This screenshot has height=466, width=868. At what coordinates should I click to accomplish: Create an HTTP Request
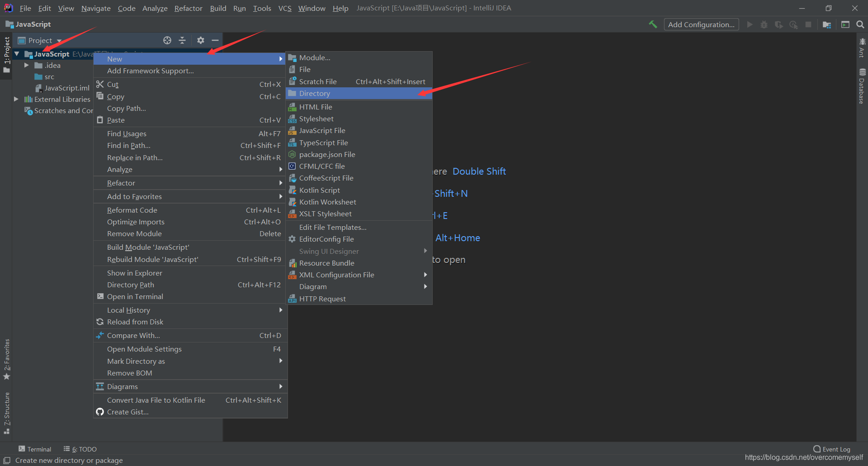359,299
